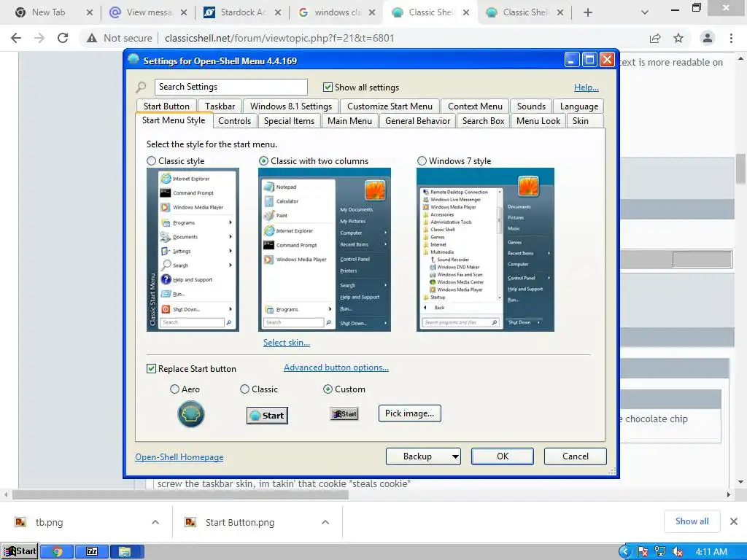The width and height of the screenshot is (747, 560).
Task: Close the Stardock browser tab
Action: [x=278, y=12]
